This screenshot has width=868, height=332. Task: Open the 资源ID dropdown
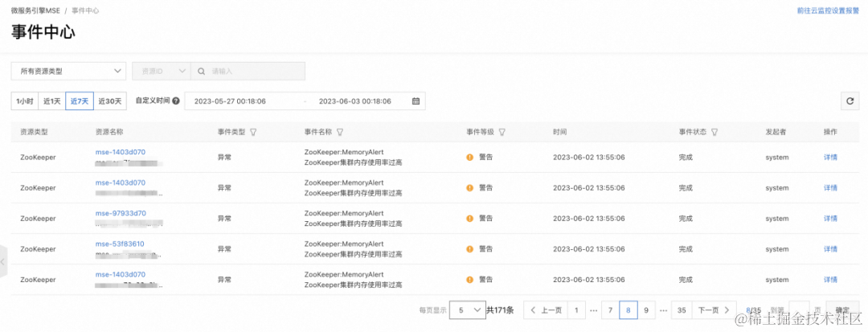[x=162, y=72]
